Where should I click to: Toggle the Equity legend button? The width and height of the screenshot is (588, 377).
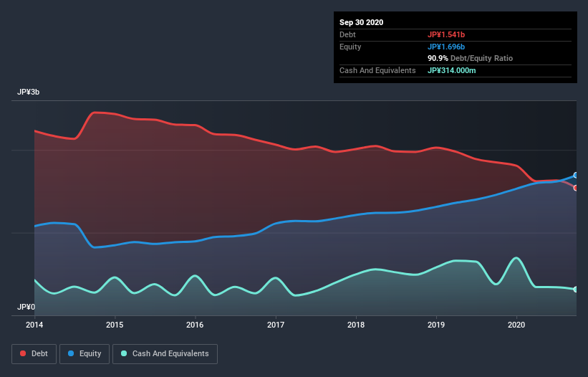[85, 354]
